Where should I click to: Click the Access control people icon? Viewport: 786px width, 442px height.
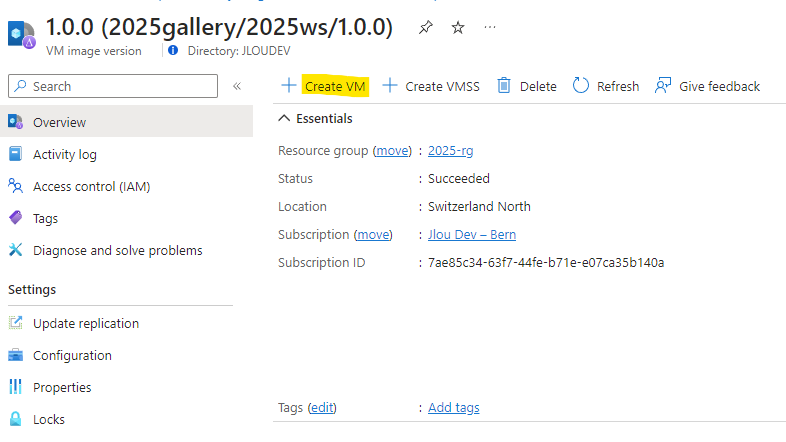click(x=16, y=186)
